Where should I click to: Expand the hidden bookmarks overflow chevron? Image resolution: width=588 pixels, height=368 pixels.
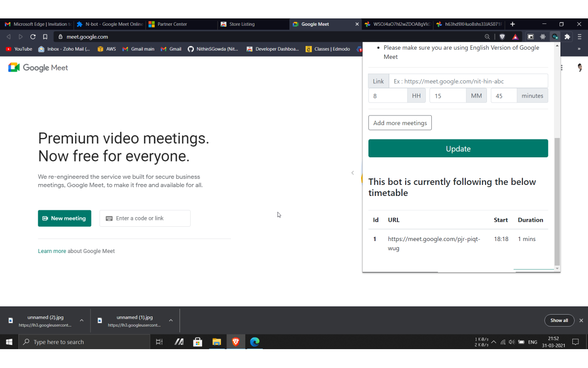point(579,49)
